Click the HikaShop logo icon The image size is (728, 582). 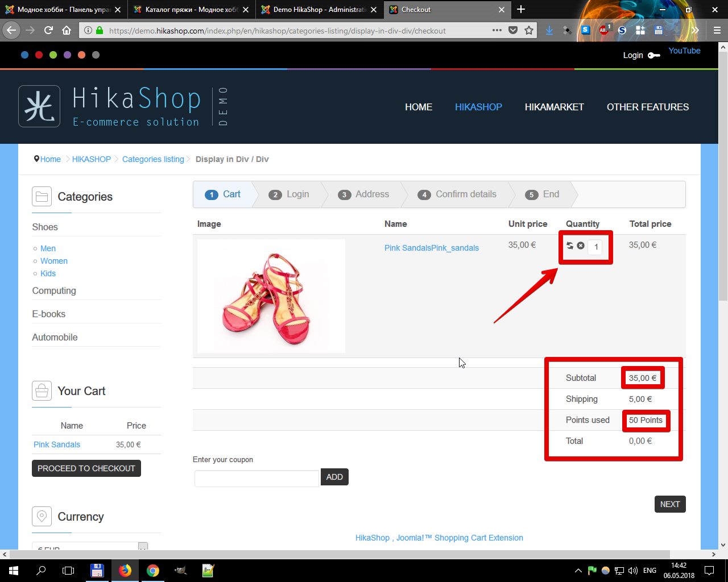(x=39, y=106)
